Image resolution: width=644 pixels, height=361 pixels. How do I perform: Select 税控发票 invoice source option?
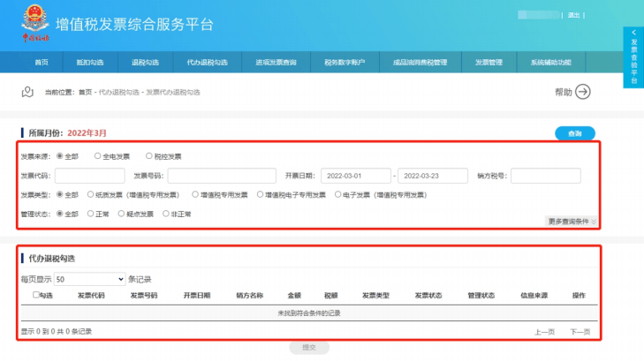pyautogui.click(x=148, y=156)
